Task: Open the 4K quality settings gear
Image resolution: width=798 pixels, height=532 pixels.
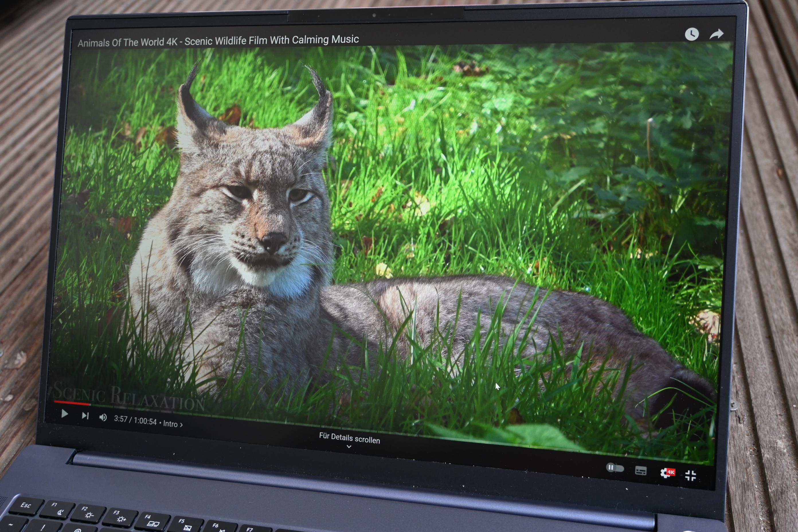Action: point(667,473)
